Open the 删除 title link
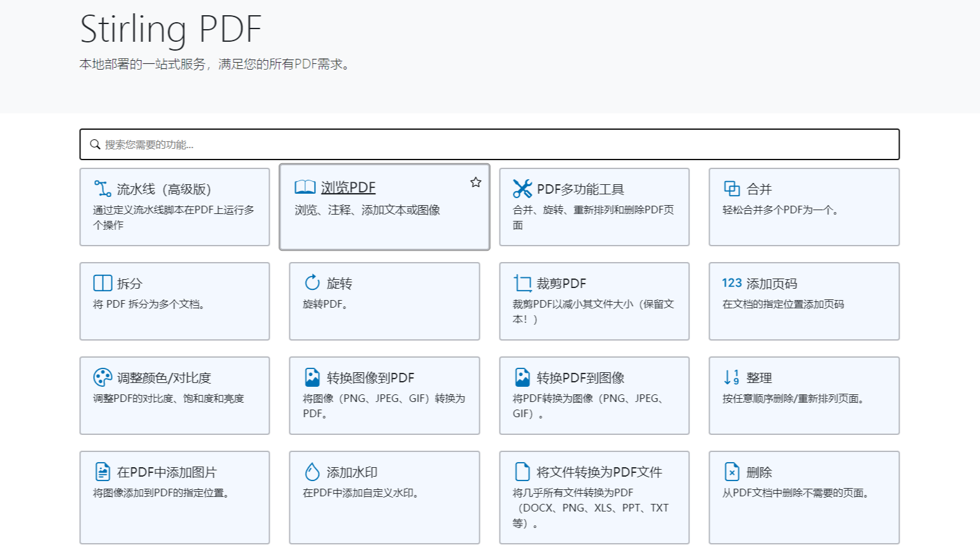This screenshot has height=552, width=980. [759, 472]
